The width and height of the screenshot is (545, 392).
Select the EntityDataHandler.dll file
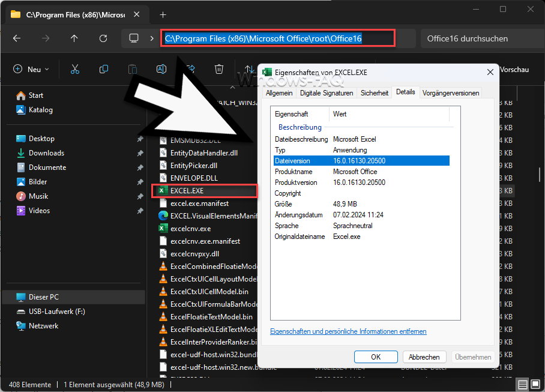199,153
